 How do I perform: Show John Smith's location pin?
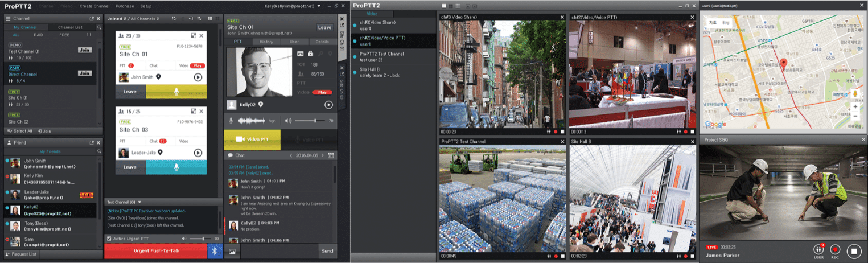158,76
